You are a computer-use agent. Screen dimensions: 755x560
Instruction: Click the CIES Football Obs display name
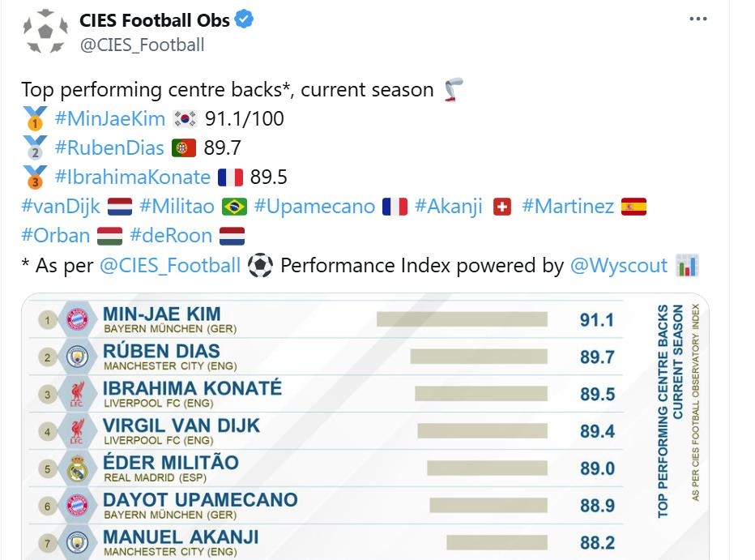(x=155, y=20)
